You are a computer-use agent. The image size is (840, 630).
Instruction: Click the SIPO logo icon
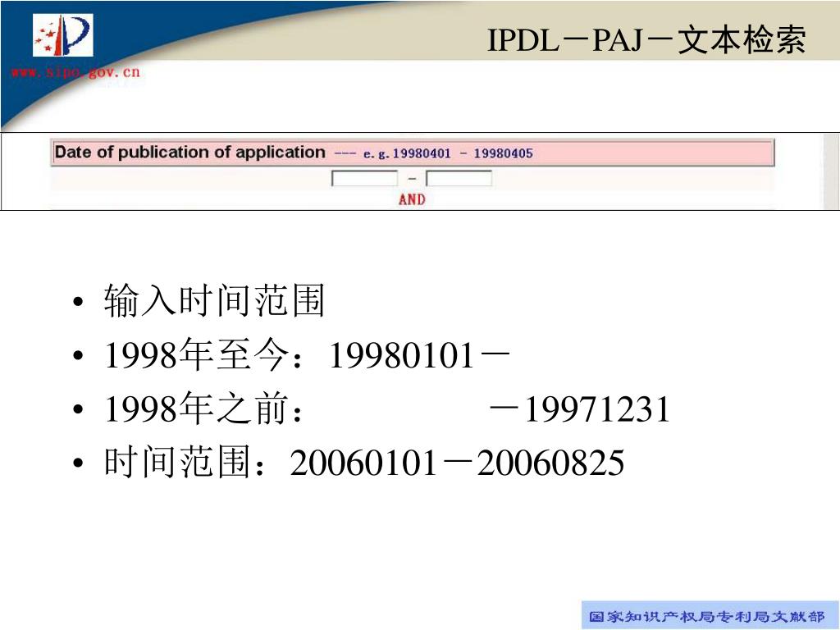click(x=62, y=35)
